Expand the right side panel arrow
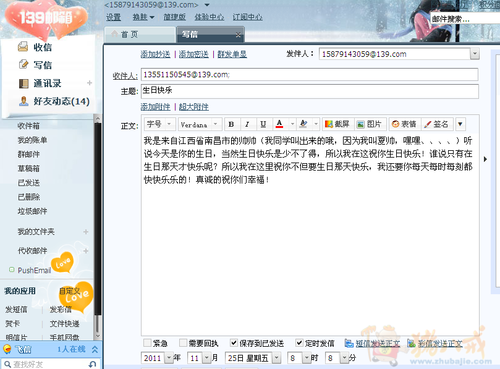 pyautogui.click(x=485, y=159)
